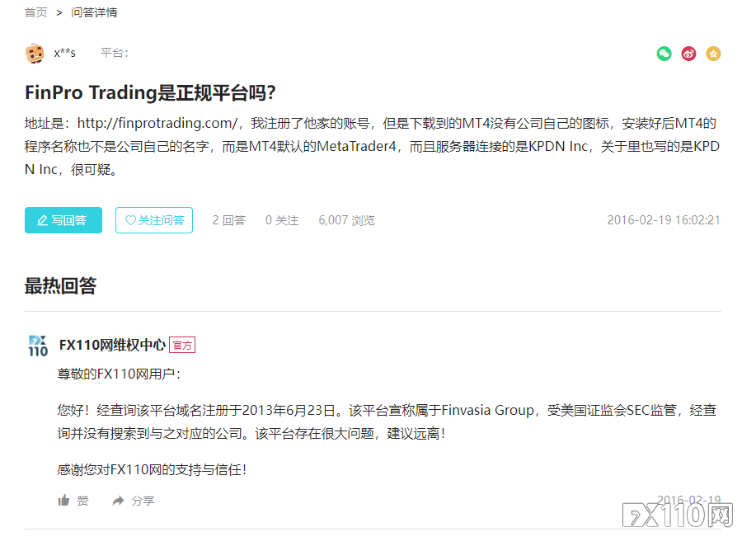The width and height of the screenshot is (756, 546).
Task: Click the 6,007 浏览 view count
Action: point(346,220)
